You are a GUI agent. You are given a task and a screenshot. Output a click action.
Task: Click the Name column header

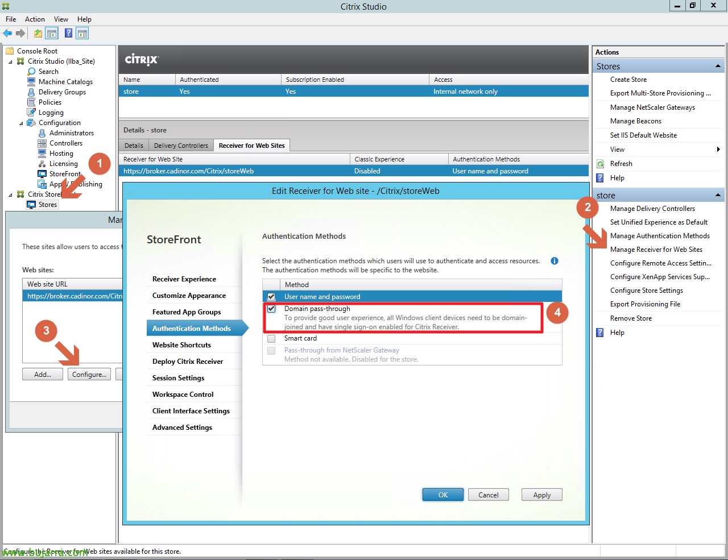[147, 80]
